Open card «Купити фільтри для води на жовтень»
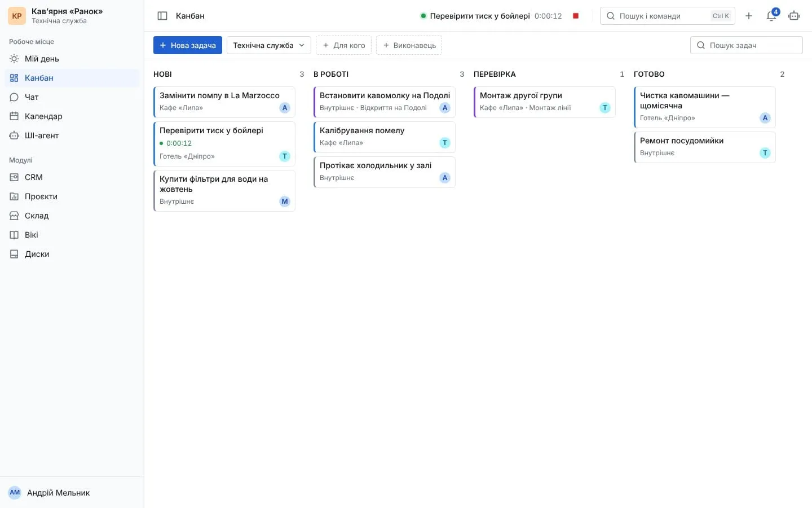Screen dimensions: 812x508 pyautogui.click(x=224, y=191)
